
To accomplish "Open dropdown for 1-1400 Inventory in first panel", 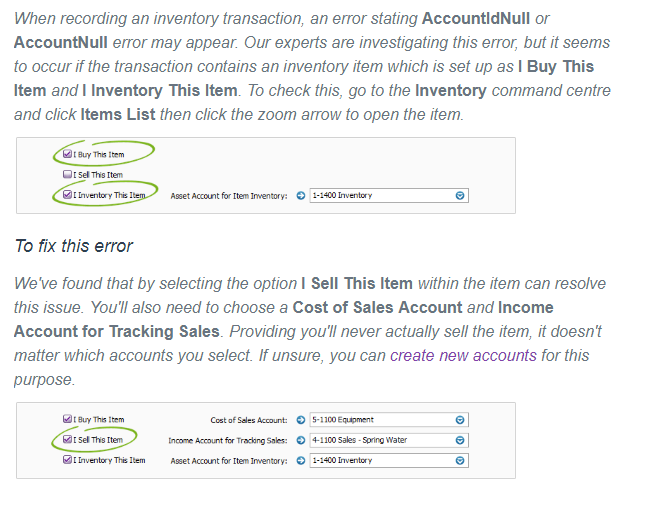I will coord(460,196).
